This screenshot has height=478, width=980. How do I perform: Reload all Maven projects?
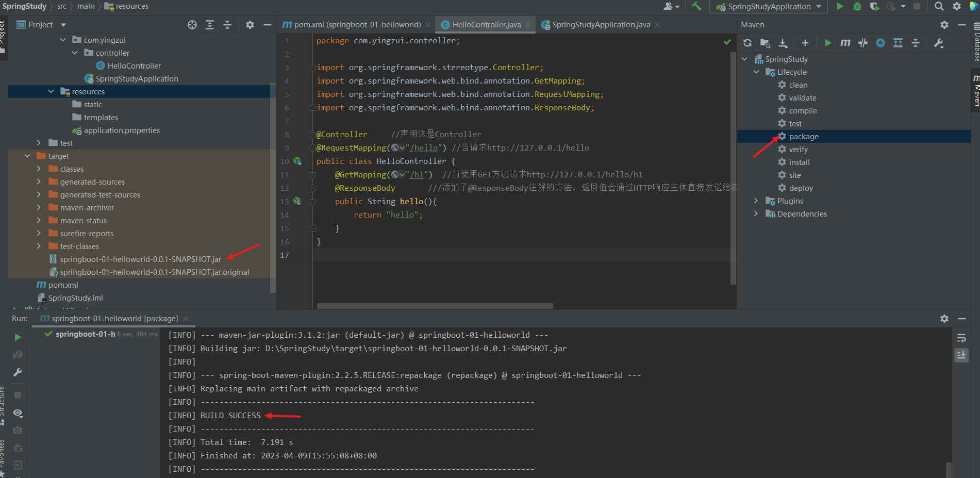[748, 43]
